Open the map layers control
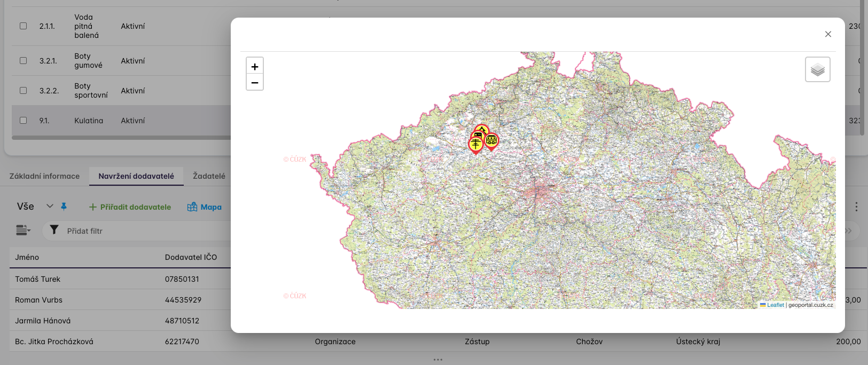Viewport: 868px width, 365px height. tap(817, 69)
